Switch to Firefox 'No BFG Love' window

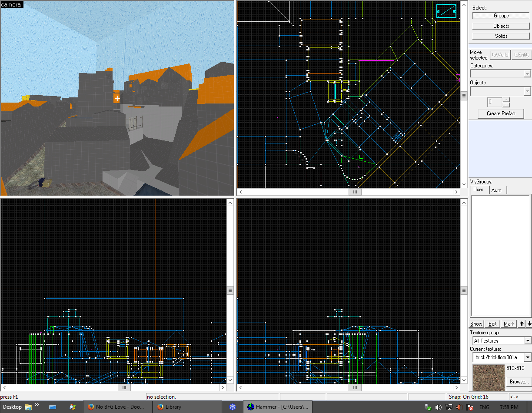(x=117, y=407)
